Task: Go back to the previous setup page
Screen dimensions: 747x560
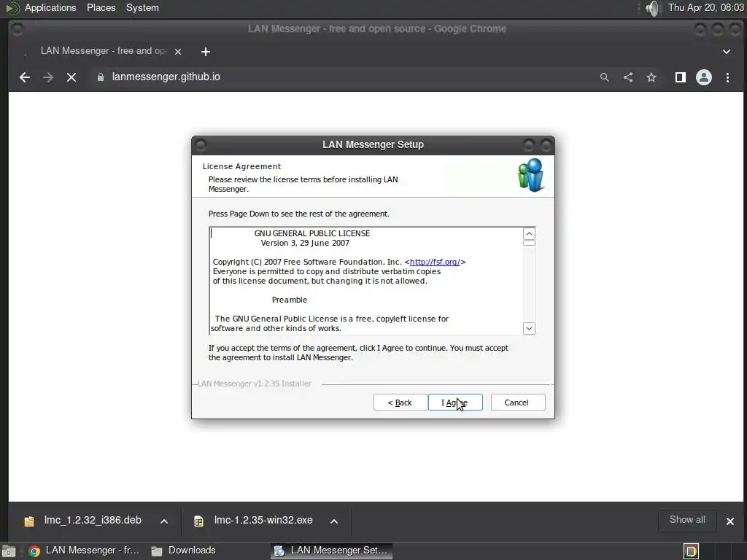Action: [400, 402]
